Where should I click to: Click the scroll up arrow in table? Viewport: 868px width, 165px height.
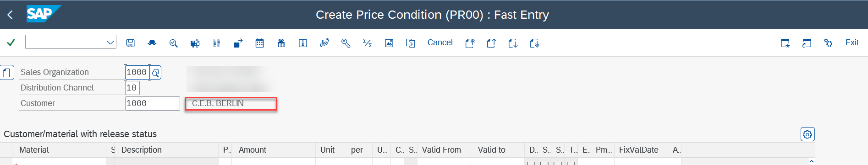812,161
